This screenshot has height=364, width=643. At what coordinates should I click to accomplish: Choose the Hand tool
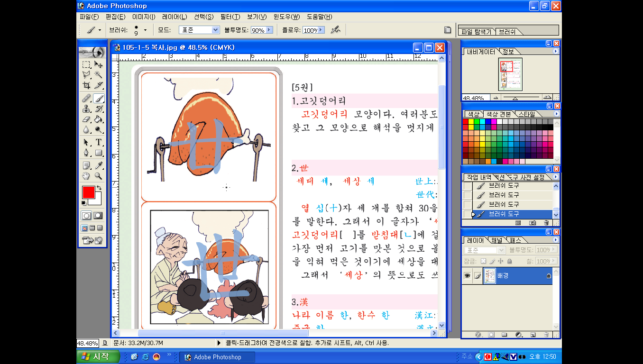[86, 176]
